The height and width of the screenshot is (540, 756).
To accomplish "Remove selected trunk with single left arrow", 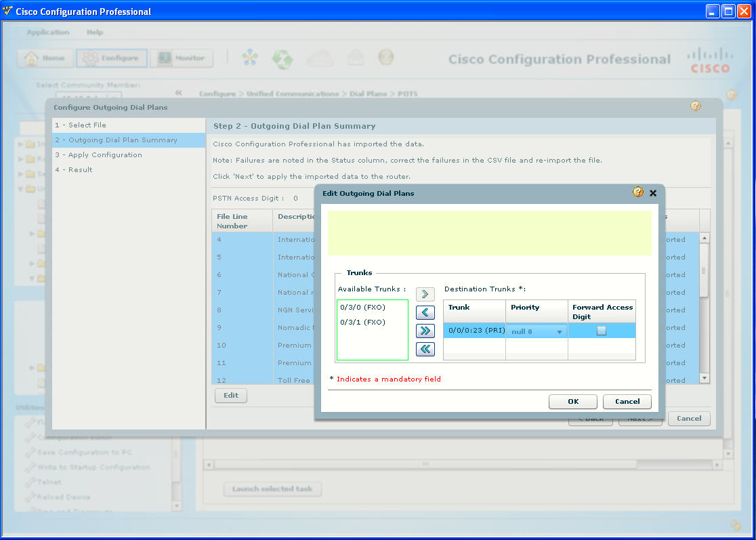I will 425,312.
